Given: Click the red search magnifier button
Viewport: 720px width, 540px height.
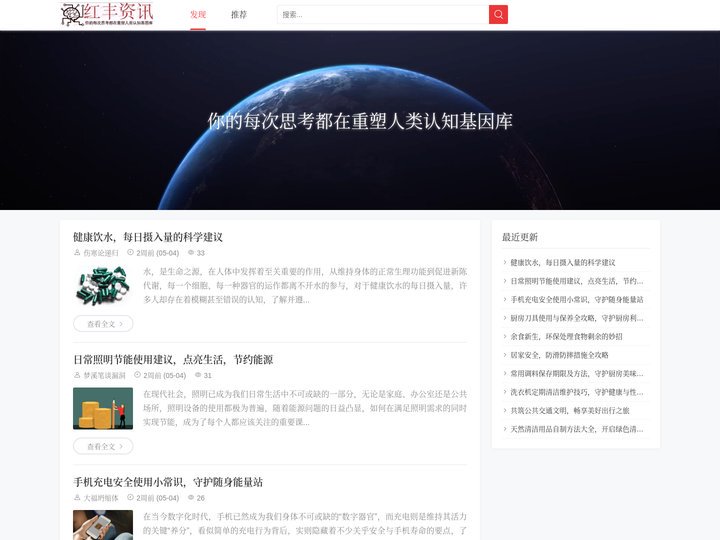Looking at the screenshot, I should coord(498,15).
